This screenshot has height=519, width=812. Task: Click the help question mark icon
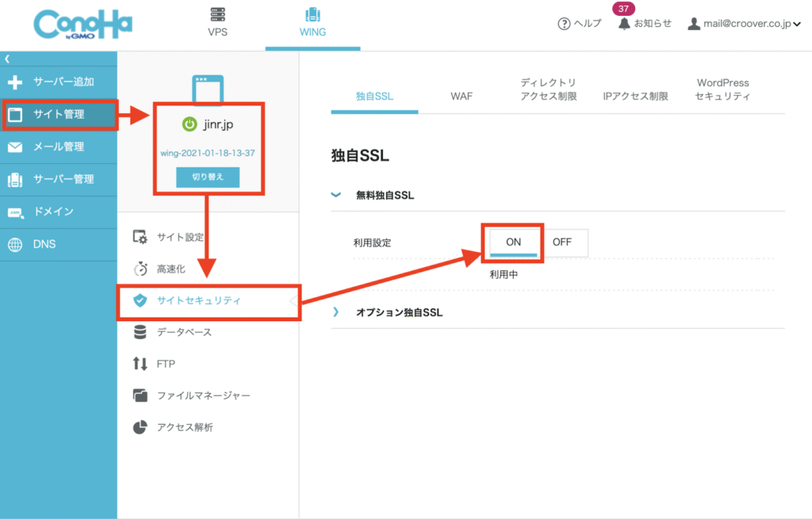(564, 24)
